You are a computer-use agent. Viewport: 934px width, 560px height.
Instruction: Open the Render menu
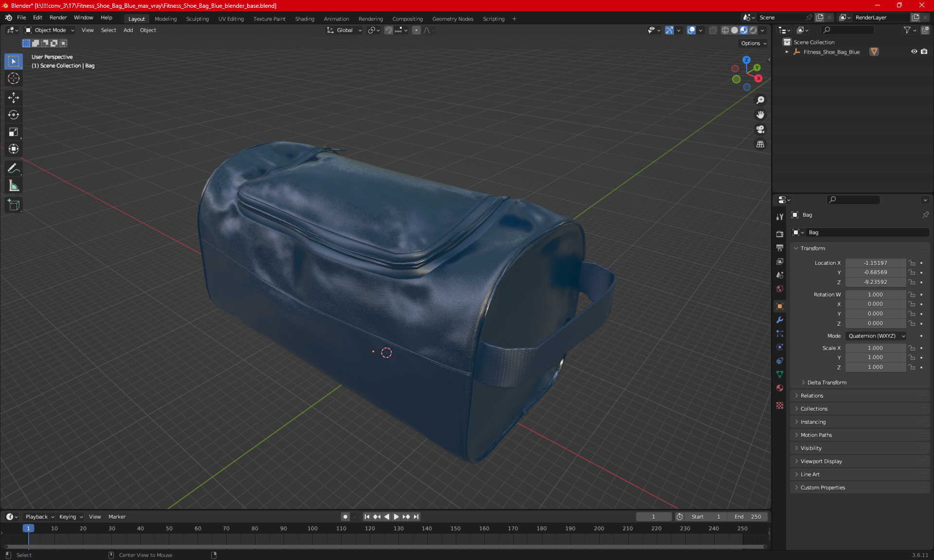coord(58,17)
